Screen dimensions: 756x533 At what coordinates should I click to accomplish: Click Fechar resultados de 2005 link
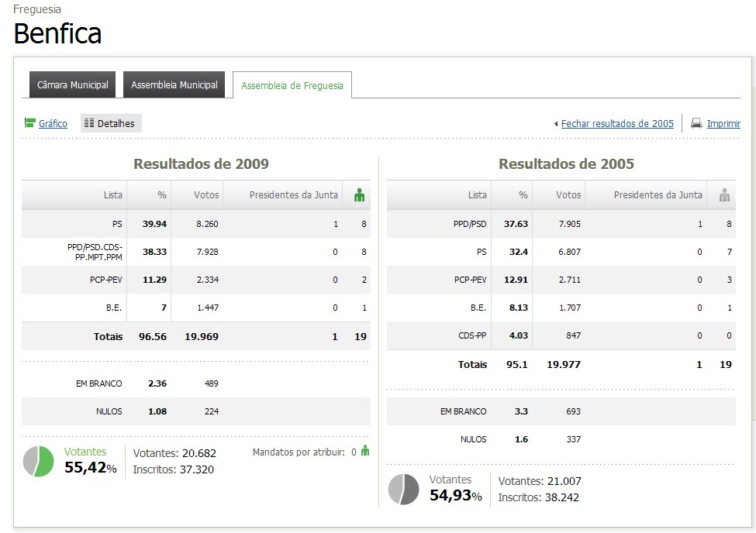(x=617, y=123)
